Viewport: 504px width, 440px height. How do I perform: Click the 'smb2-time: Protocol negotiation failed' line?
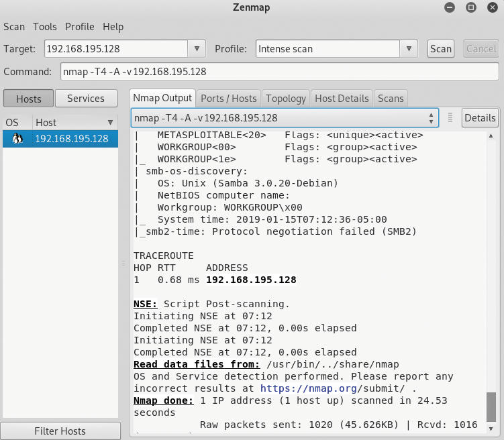pos(281,231)
